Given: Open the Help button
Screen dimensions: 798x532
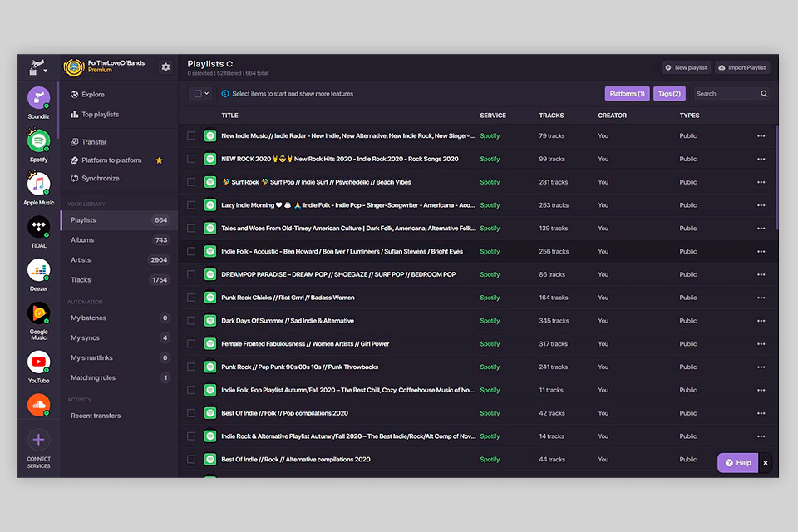Looking at the screenshot, I should pos(737,463).
